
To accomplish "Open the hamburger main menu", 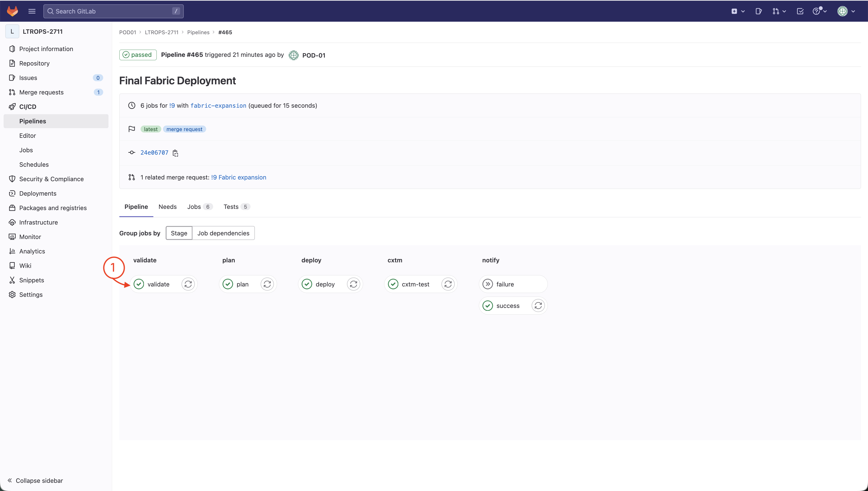I will pos(32,11).
